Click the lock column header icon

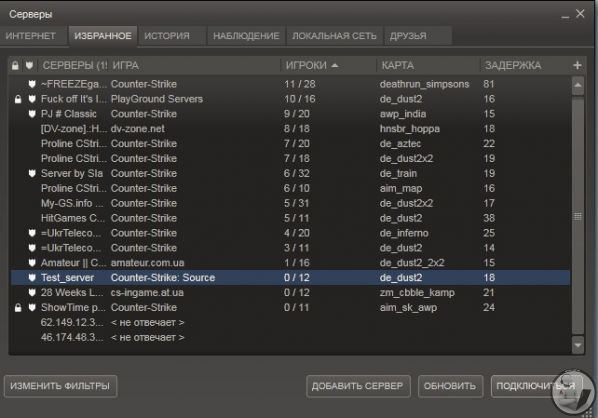[15, 66]
